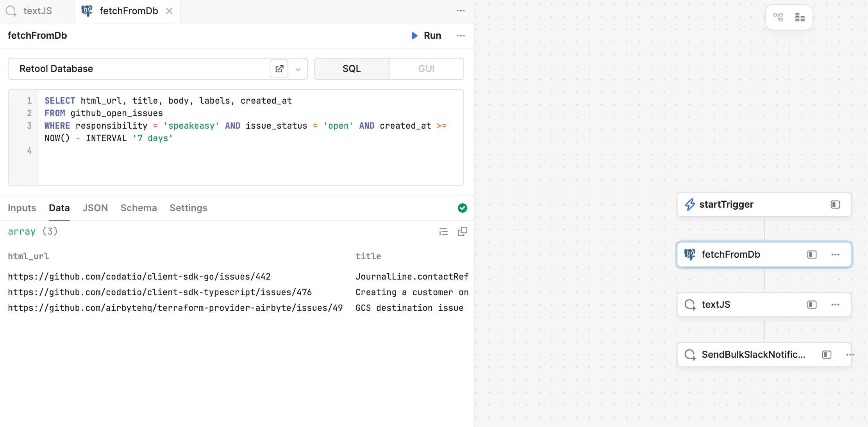Switch canvas to tree layout view
Screen dimensions: 868x427
pyautogui.click(x=778, y=17)
